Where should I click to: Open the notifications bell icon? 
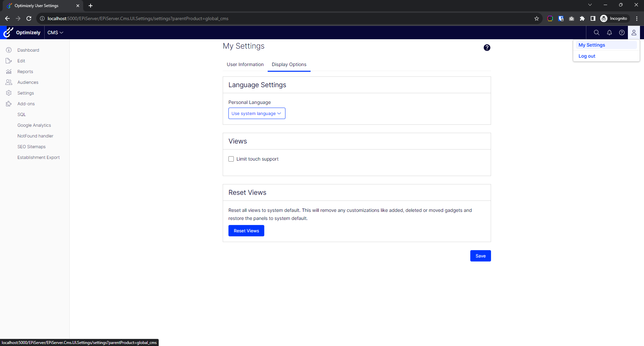609,33
